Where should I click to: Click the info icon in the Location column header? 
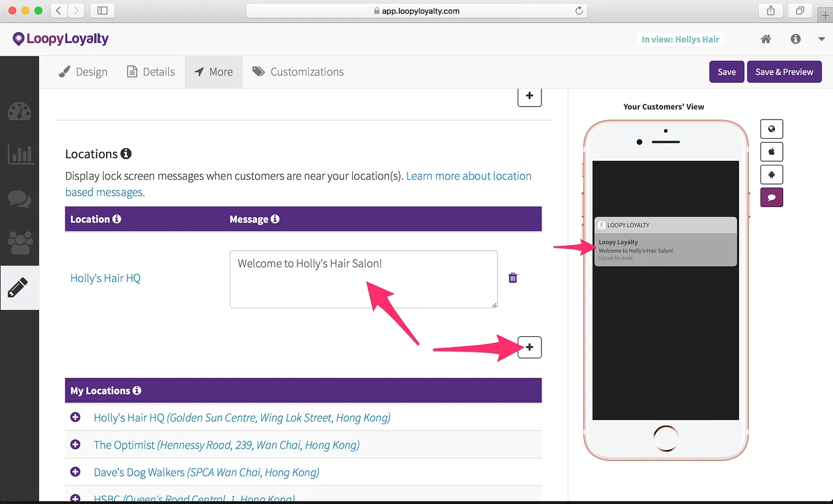click(x=117, y=219)
